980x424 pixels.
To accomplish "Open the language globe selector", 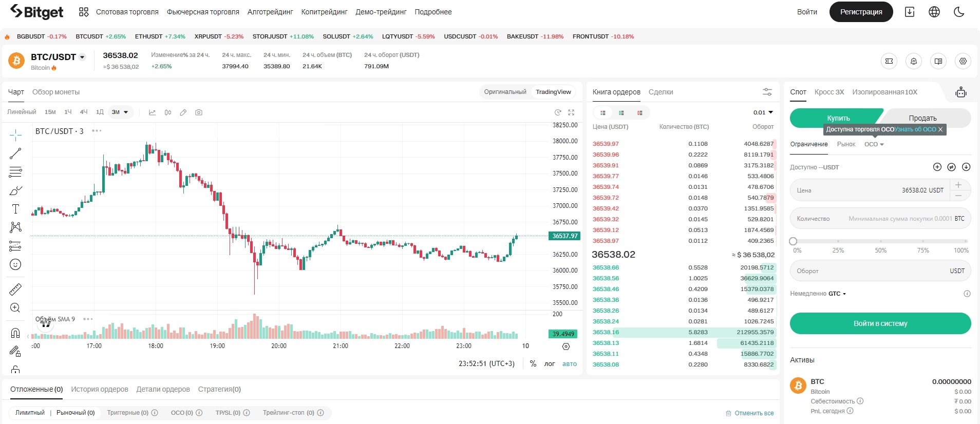I will pyautogui.click(x=934, y=12).
